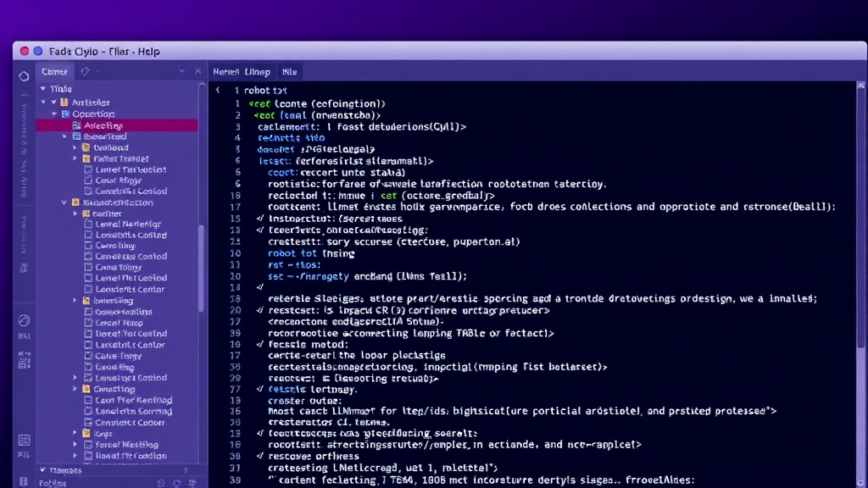Open the side panel chevron-down options

pyautogui.click(x=181, y=71)
